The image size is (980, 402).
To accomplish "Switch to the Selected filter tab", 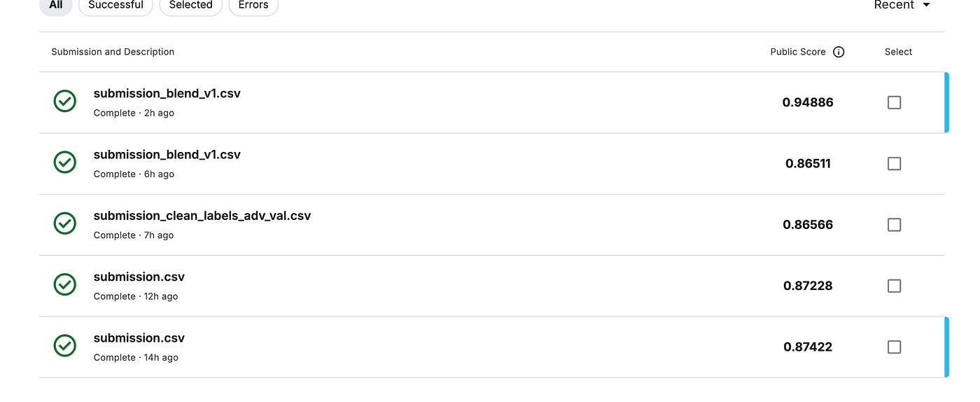I will point(190,5).
